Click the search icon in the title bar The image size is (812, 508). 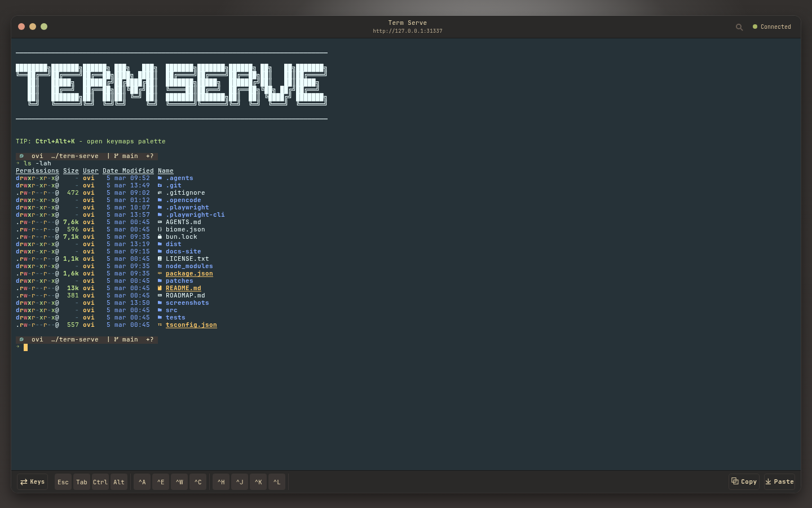(x=739, y=27)
